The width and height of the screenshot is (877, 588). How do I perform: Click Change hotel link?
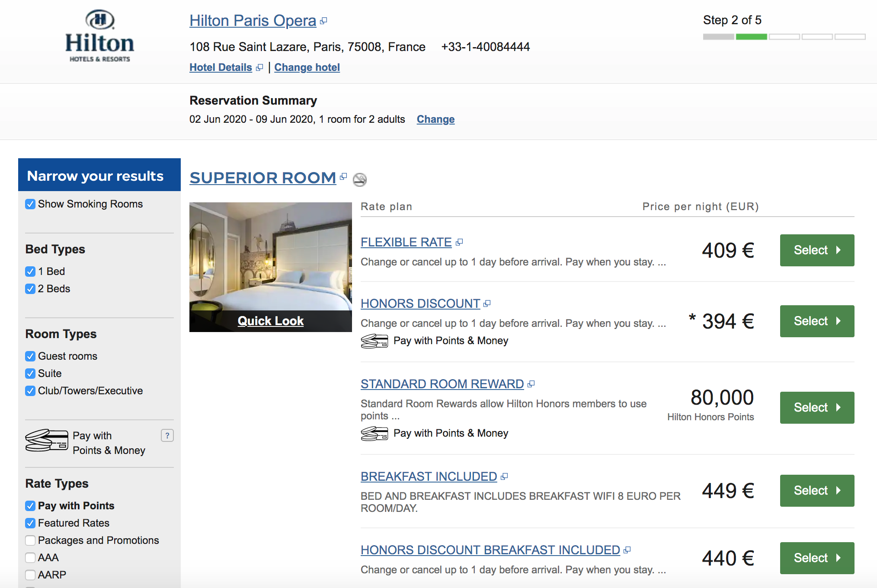pos(307,67)
